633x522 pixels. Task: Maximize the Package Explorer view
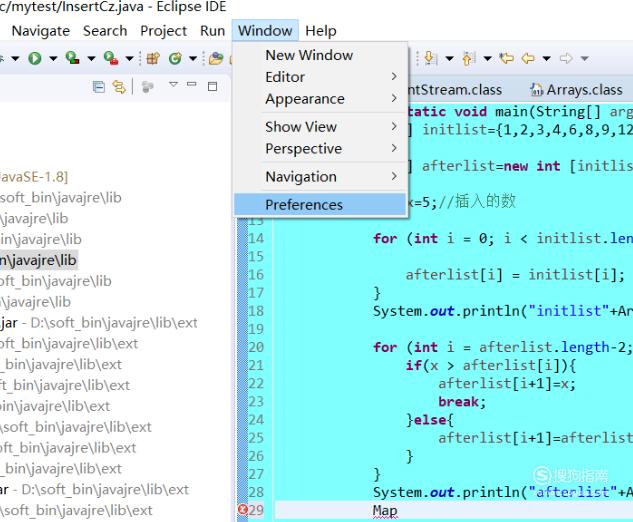[x=212, y=86]
